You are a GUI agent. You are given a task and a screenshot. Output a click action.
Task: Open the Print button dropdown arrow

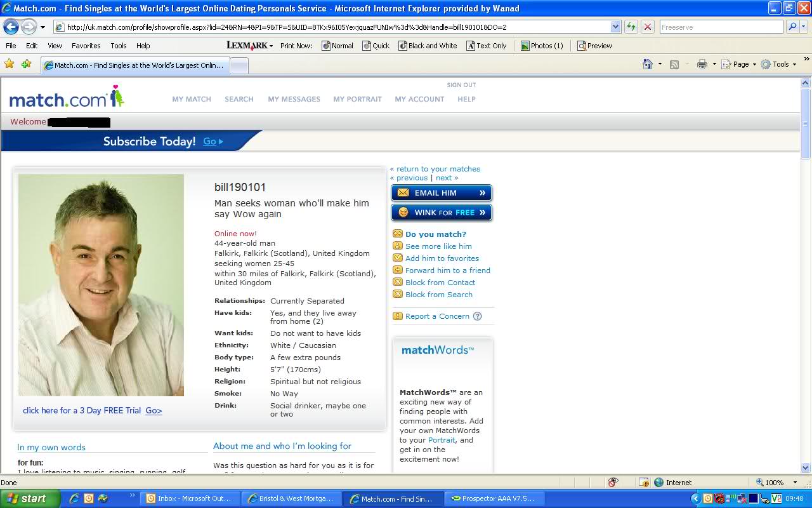click(714, 64)
